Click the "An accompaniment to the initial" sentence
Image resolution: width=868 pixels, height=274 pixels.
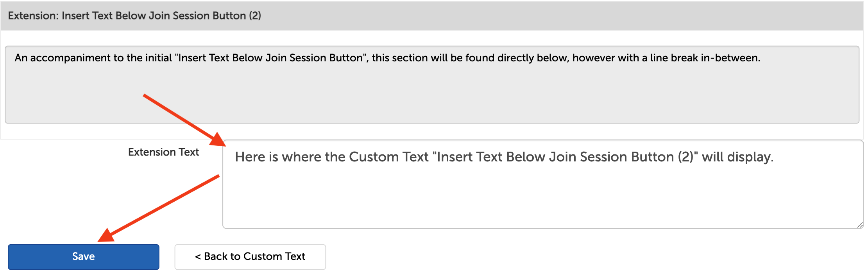point(94,58)
